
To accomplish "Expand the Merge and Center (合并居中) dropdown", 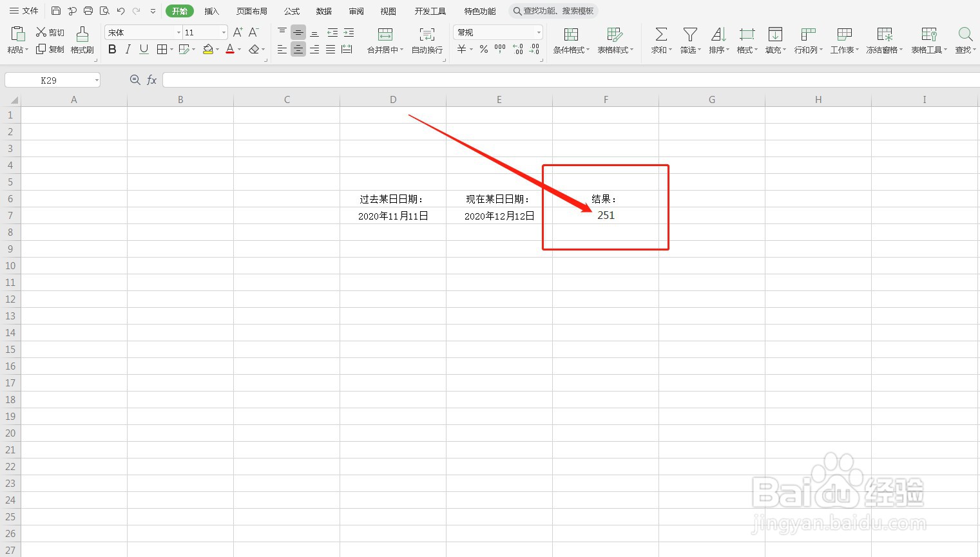I will tap(401, 50).
